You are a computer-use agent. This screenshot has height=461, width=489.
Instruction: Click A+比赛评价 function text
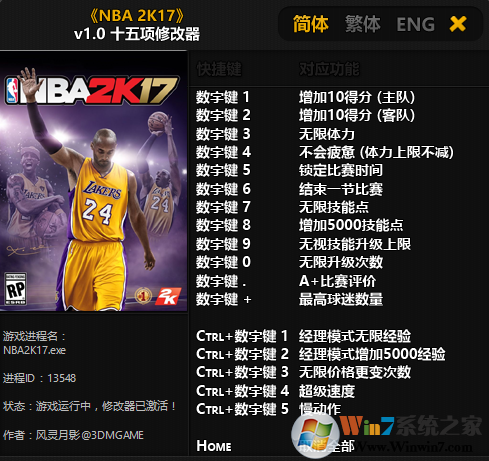coord(337,281)
